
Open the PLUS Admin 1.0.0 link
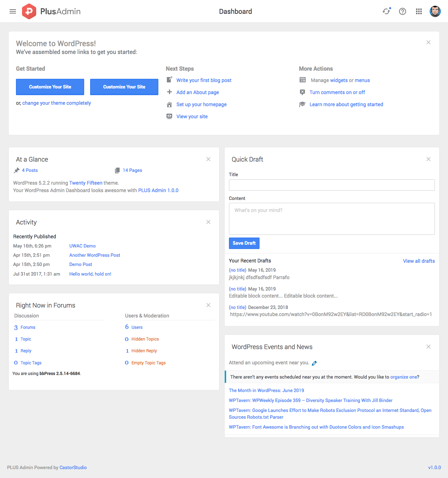(x=158, y=190)
